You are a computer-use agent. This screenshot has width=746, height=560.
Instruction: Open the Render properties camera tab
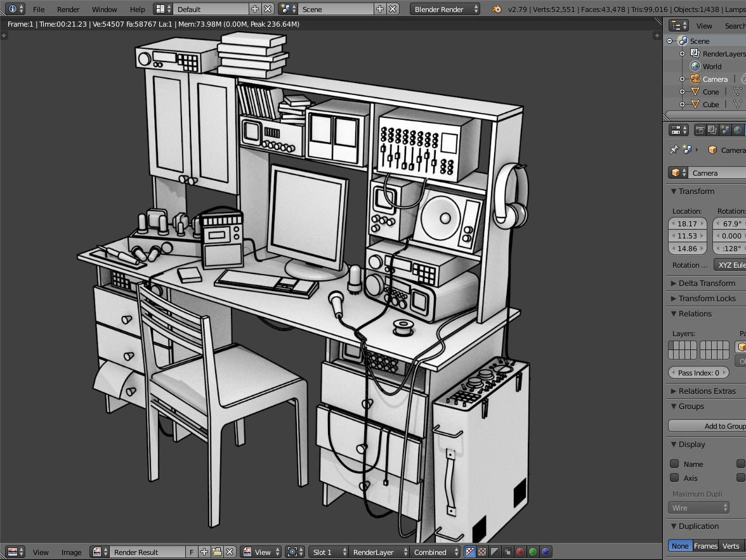tap(700, 130)
